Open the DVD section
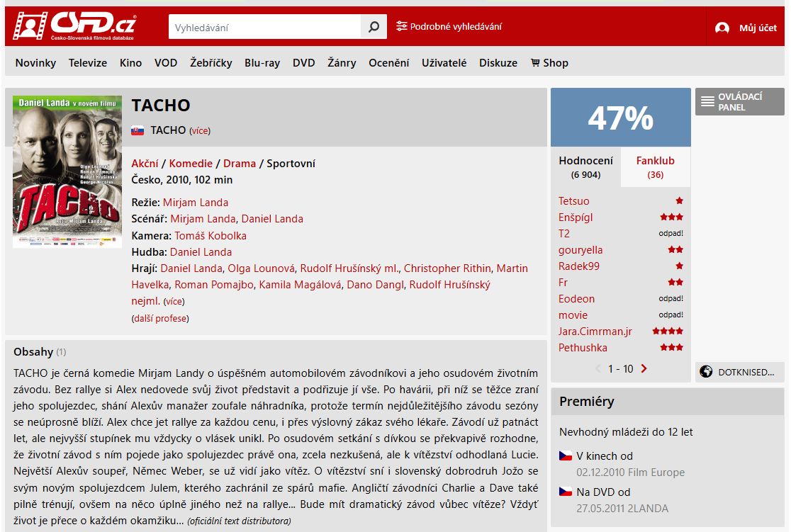 coord(303,63)
